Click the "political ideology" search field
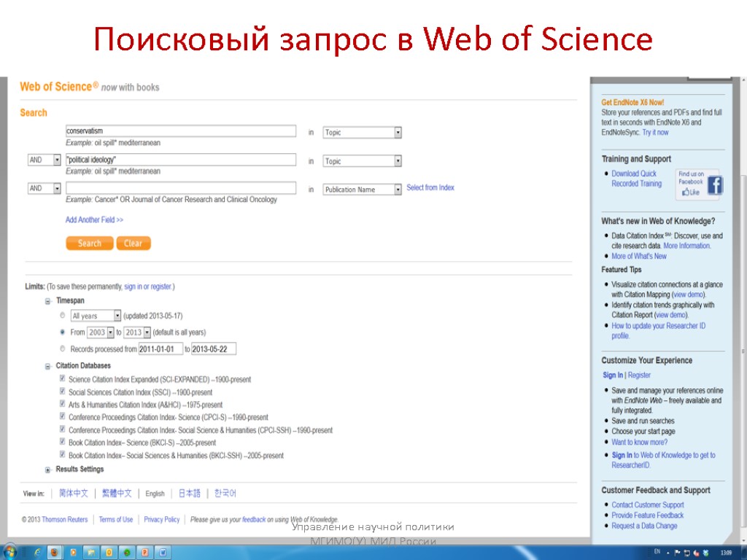The image size is (747, 560). click(x=181, y=160)
